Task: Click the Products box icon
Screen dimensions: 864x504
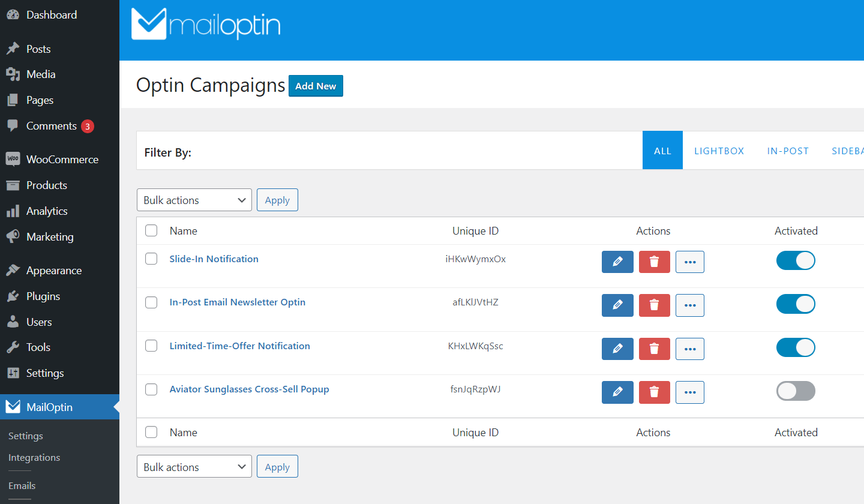Action: click(13, 185)
